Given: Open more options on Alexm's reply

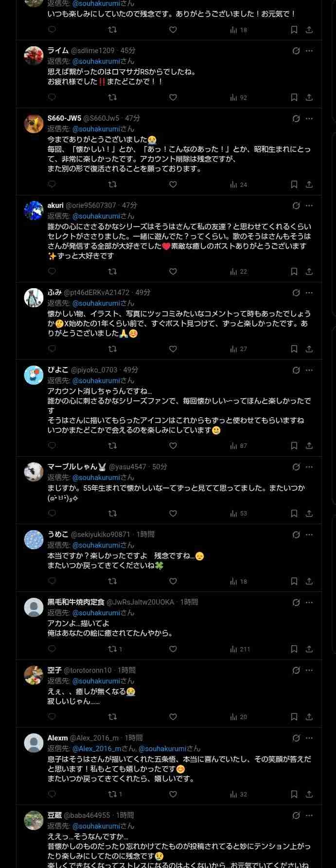Looking at the screenshot, I should [x=309, y=738].
